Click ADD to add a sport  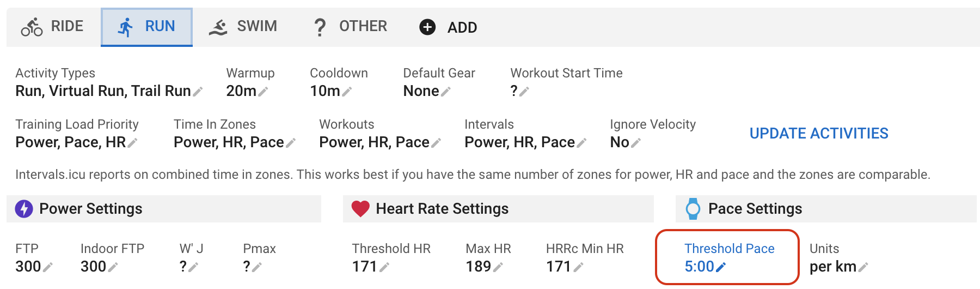pos(448,27)
